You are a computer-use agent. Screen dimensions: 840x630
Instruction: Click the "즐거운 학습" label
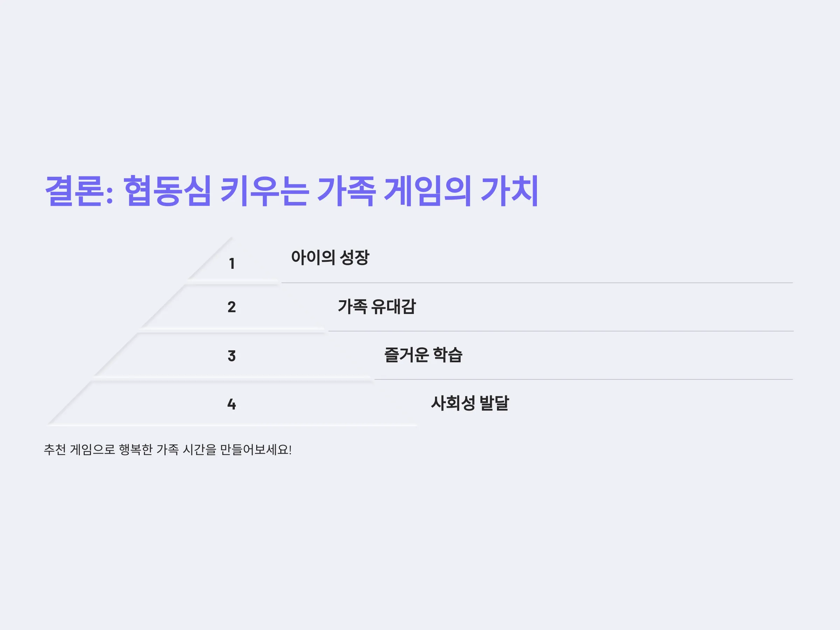423,355
